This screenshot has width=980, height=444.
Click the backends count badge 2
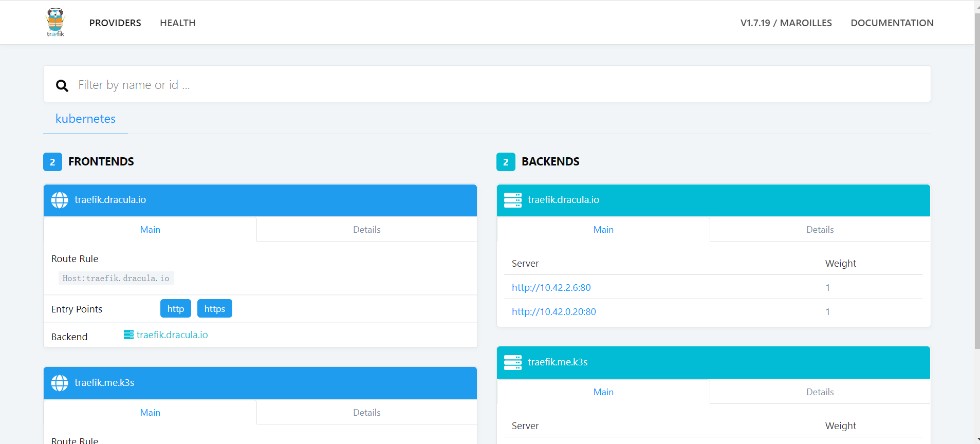coord(506,162)
